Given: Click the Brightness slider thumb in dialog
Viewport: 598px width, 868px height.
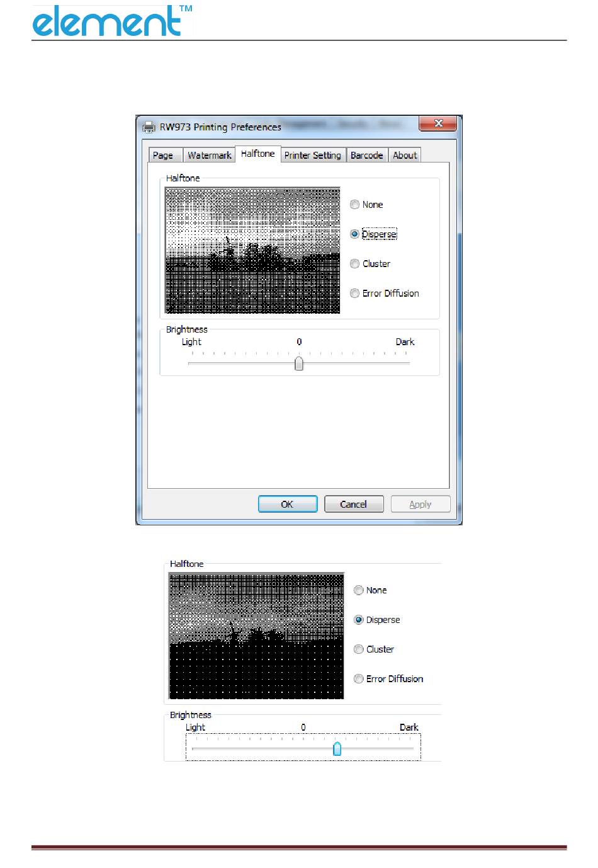Looking at the screenshot, I should click(299, 363).
